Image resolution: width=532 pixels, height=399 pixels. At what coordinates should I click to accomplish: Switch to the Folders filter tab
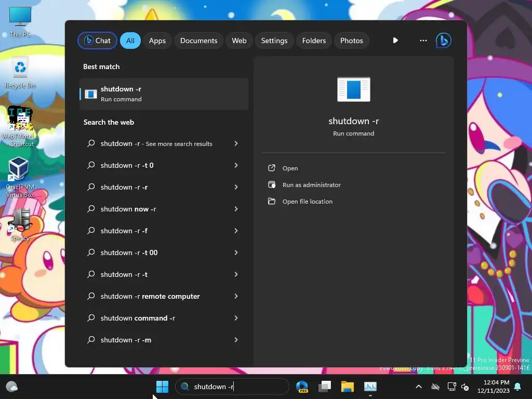pos(314,41)
